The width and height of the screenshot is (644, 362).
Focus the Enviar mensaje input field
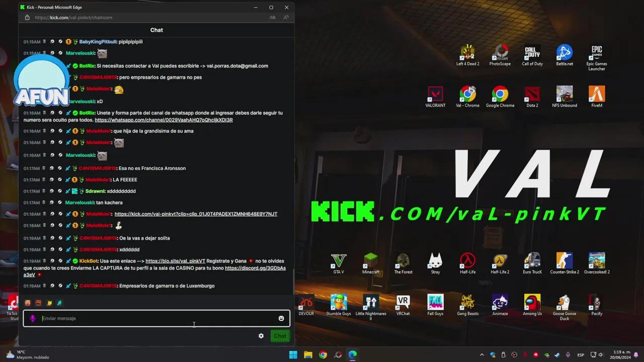click(x=156, y=318)
